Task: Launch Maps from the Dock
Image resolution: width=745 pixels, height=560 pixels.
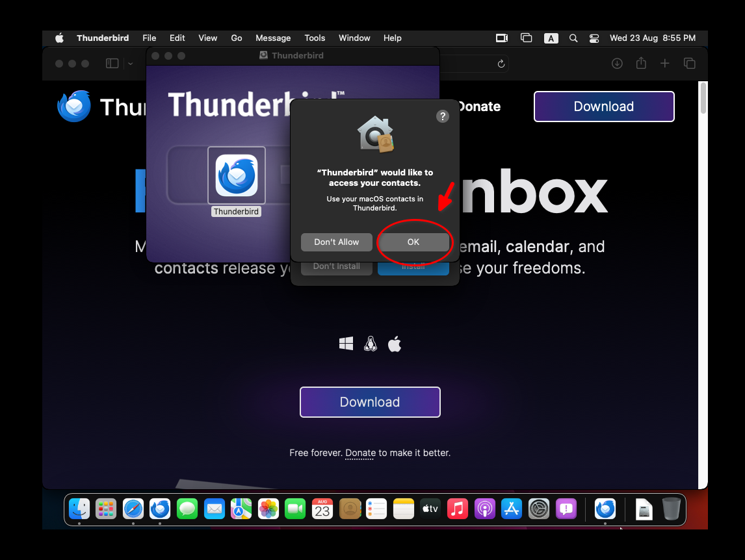Action: (241, 509)
